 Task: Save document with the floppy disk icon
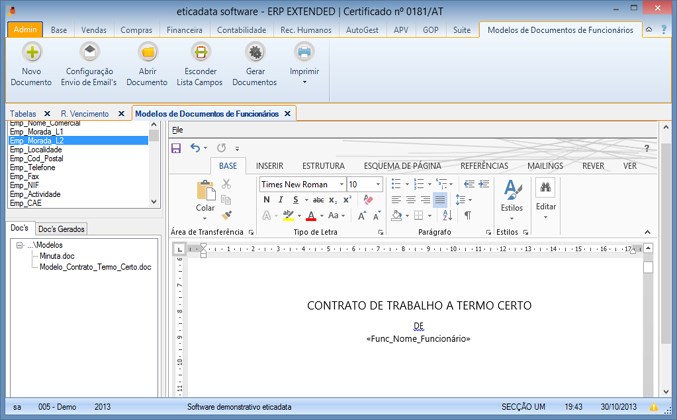tap(176, 148)
